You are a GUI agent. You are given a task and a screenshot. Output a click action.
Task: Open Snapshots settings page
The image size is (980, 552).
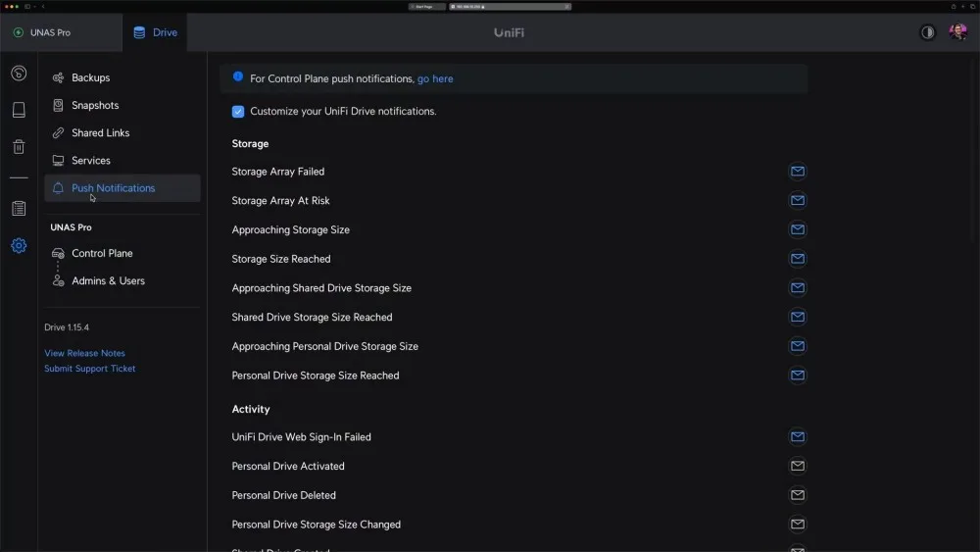tap(122, 105)
